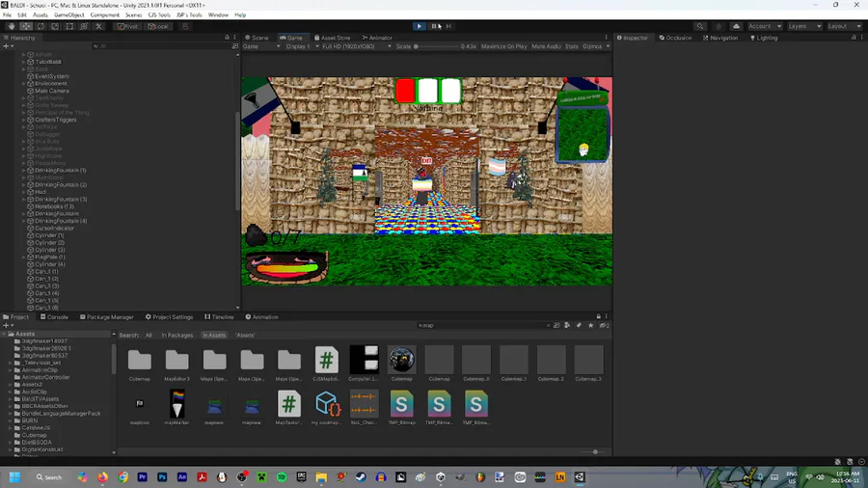Select the Rect tool in the toolbar
Viewport: 868px width, 488px height.
[x=69, y=26]
